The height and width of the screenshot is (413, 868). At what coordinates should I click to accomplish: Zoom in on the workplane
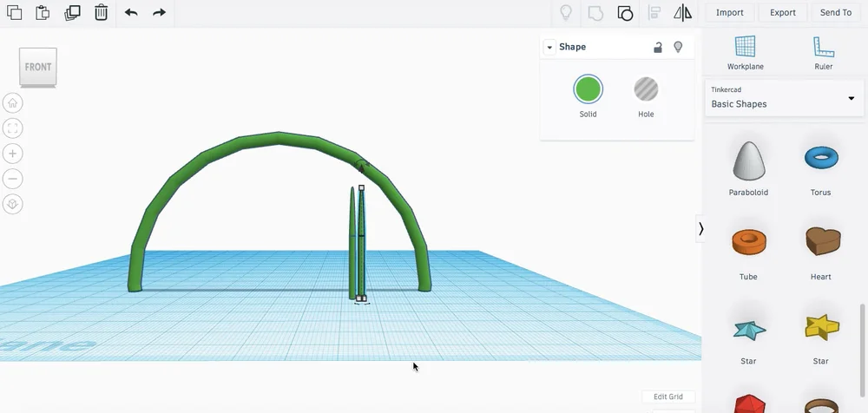pyautogui.click(x=13, y=154)
